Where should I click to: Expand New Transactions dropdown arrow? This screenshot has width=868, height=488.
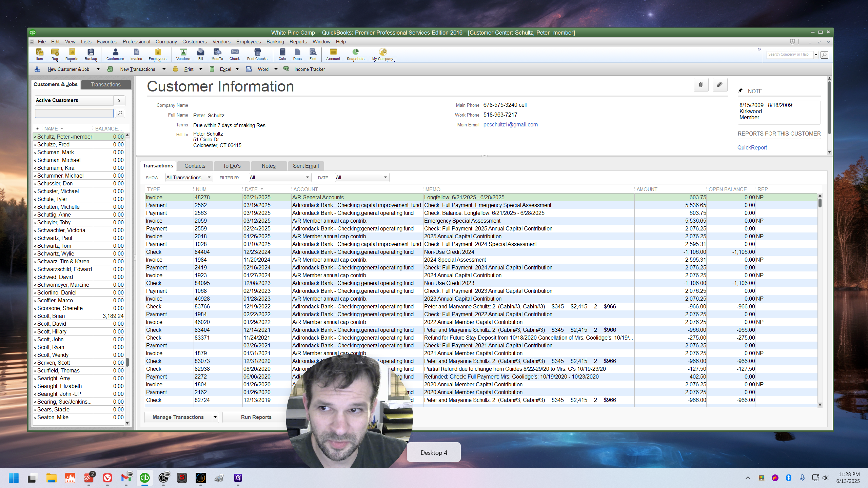(x=164, y=69)
